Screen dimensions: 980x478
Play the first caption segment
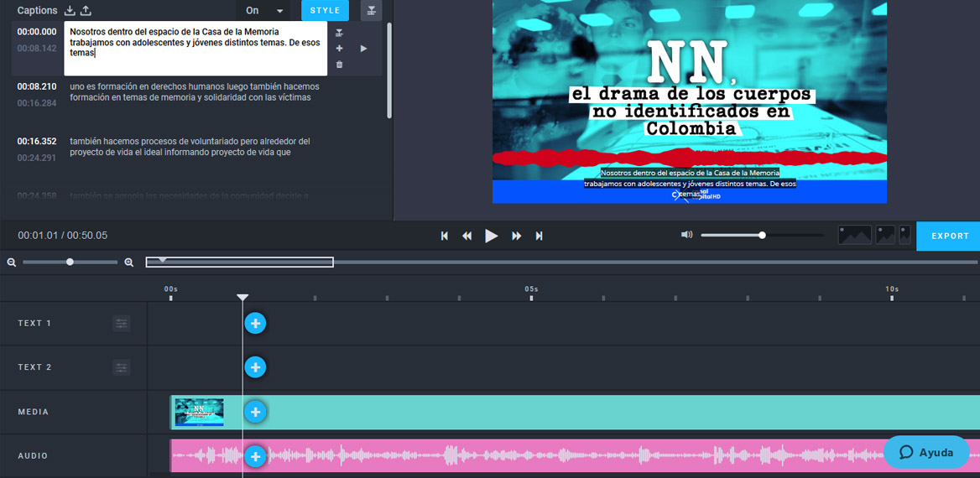point(364,48)
